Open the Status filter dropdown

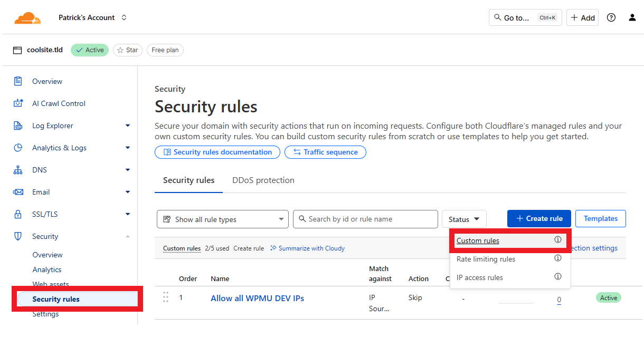pyautogui.click(x=463, y=219)
